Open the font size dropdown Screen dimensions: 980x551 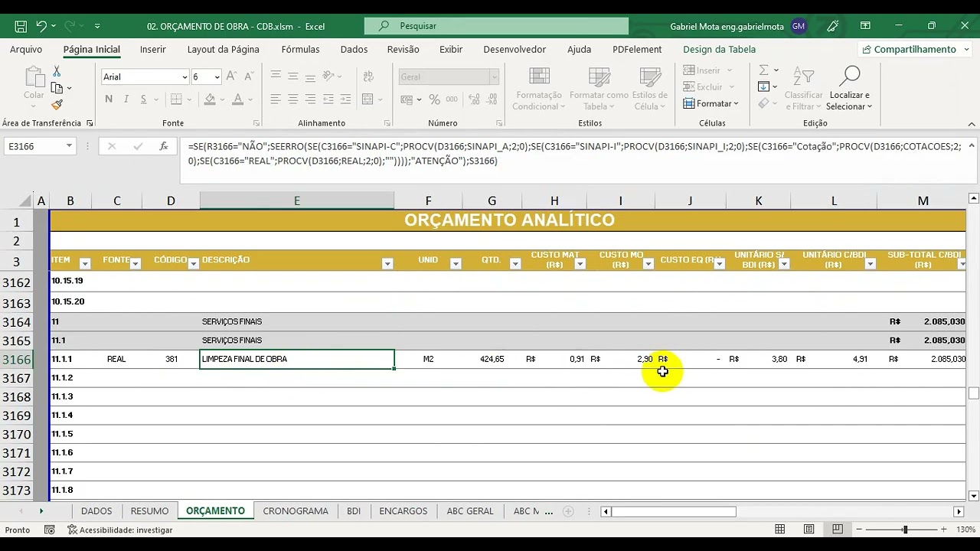coord(217,77)
